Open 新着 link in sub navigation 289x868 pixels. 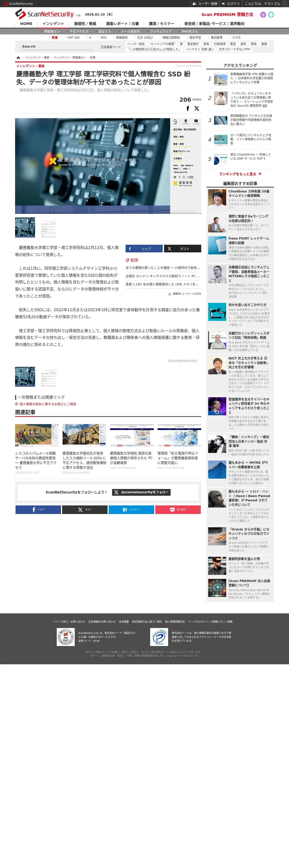54,38
